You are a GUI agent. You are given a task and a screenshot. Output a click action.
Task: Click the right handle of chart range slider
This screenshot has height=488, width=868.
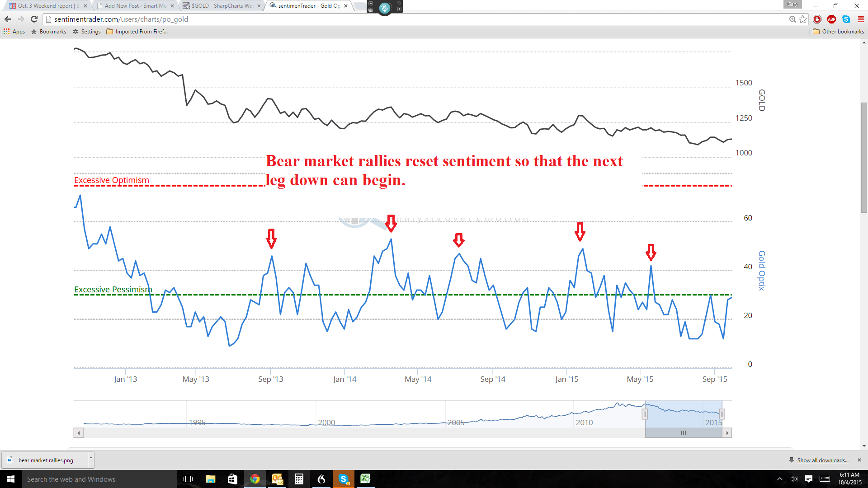tap(722, 414)
